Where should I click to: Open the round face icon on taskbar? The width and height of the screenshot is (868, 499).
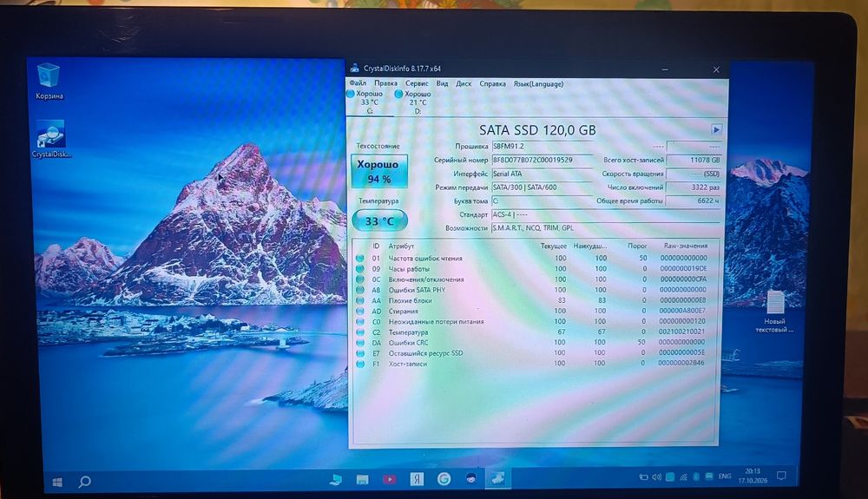470,478
